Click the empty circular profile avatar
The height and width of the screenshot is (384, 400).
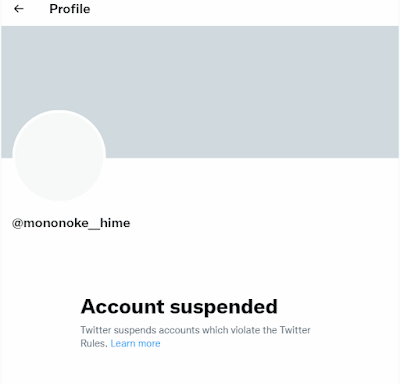click(x=59, y=155)
